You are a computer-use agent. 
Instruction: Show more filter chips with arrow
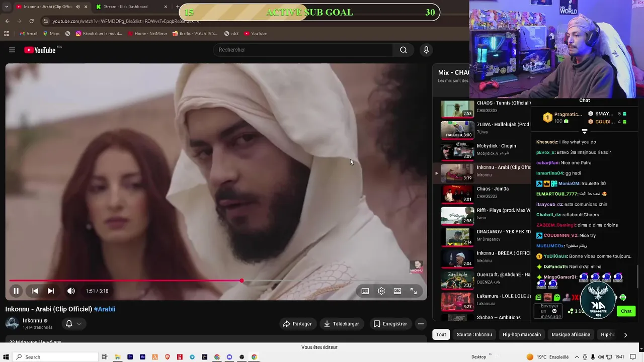[625, 335]
